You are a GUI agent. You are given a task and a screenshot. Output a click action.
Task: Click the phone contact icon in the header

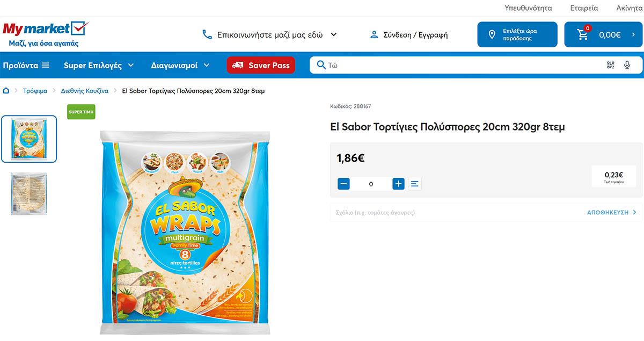pos(207,34)
